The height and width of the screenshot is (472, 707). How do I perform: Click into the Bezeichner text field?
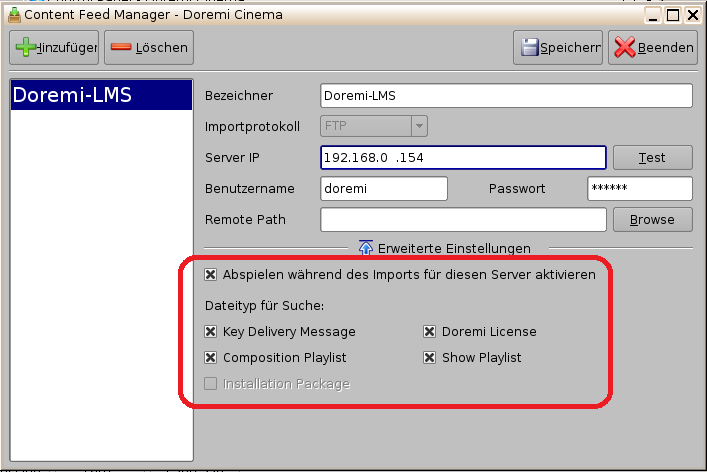pyautogui.click(x=506, y=96)
